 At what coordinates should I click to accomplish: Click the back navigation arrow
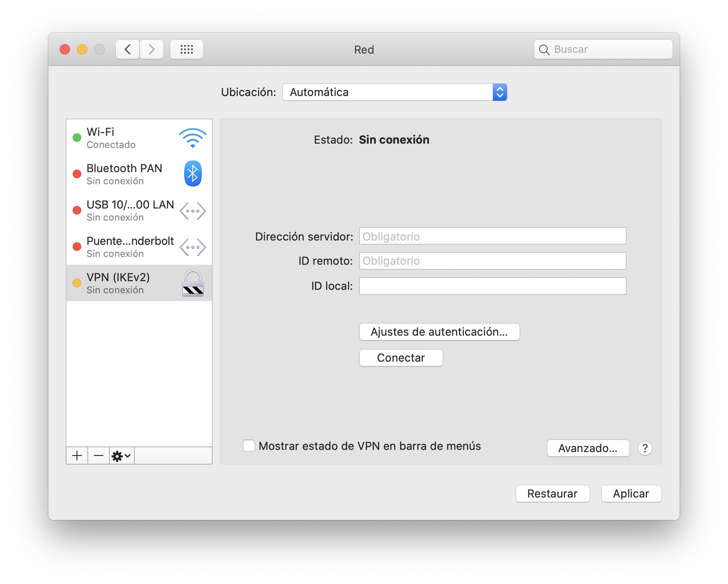[127, 49]
